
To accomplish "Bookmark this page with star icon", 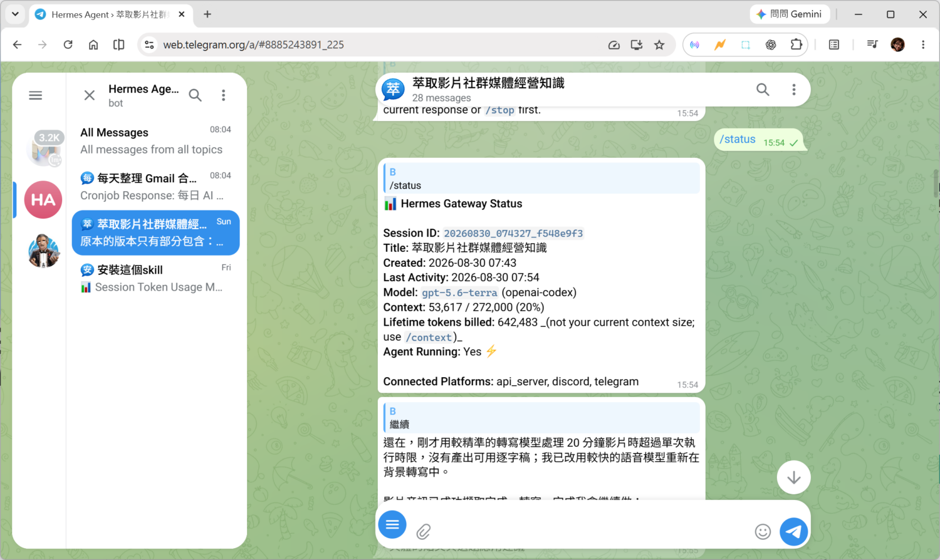I will click(659, 44).
